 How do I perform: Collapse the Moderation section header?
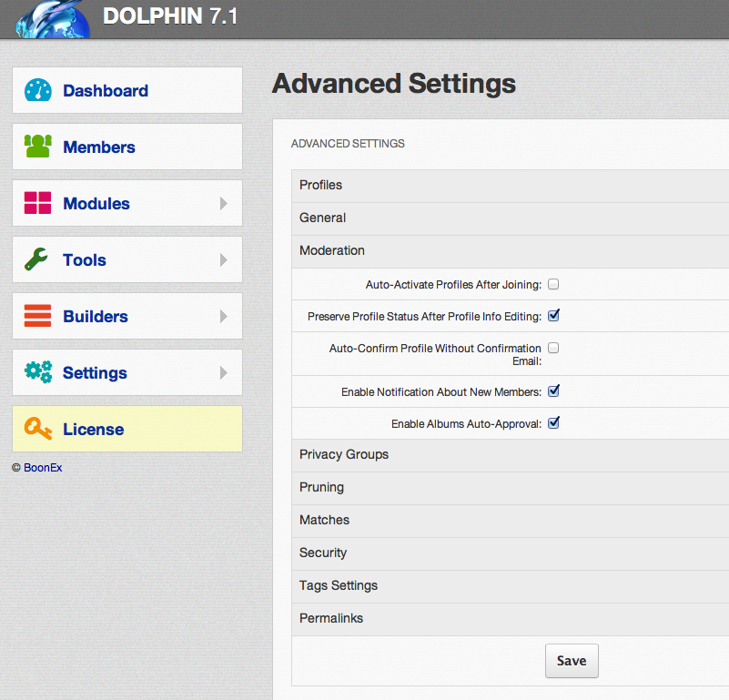[332, 250]
